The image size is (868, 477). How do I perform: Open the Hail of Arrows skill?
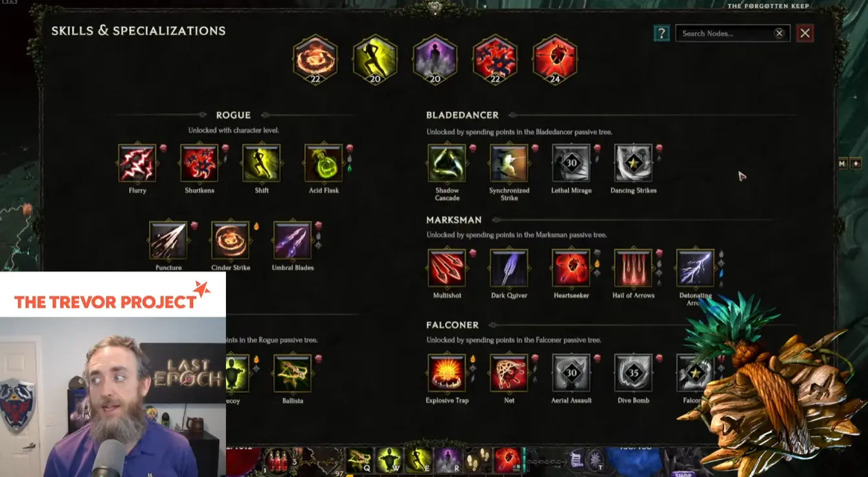pos(634,268)
